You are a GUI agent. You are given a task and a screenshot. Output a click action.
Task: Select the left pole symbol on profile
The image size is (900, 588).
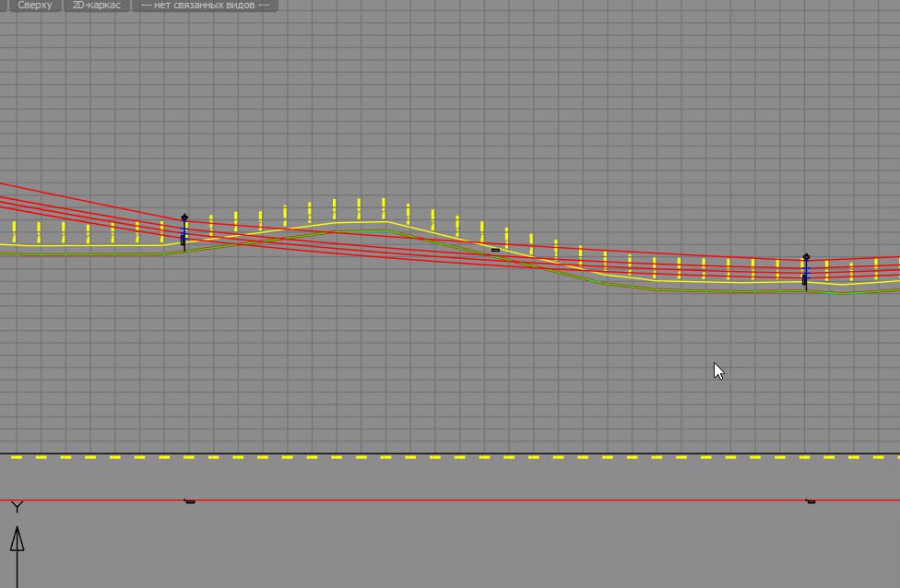click(184, 219)
